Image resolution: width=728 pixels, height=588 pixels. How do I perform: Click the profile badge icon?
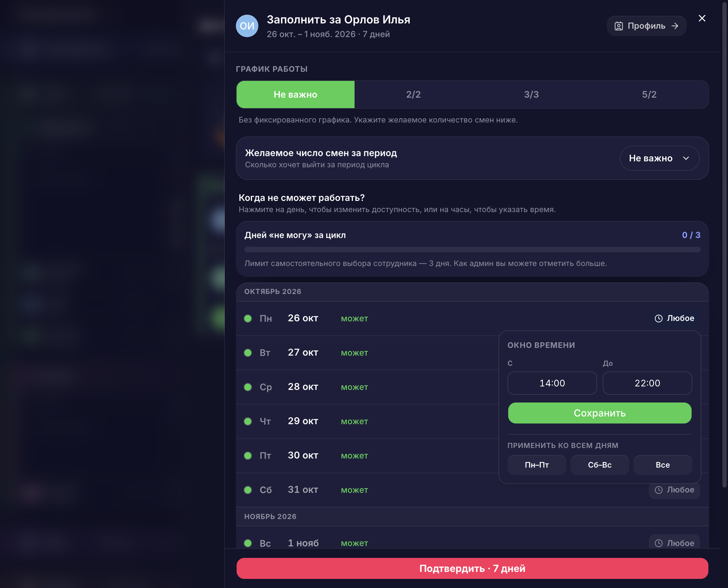[x=618, y=26]
